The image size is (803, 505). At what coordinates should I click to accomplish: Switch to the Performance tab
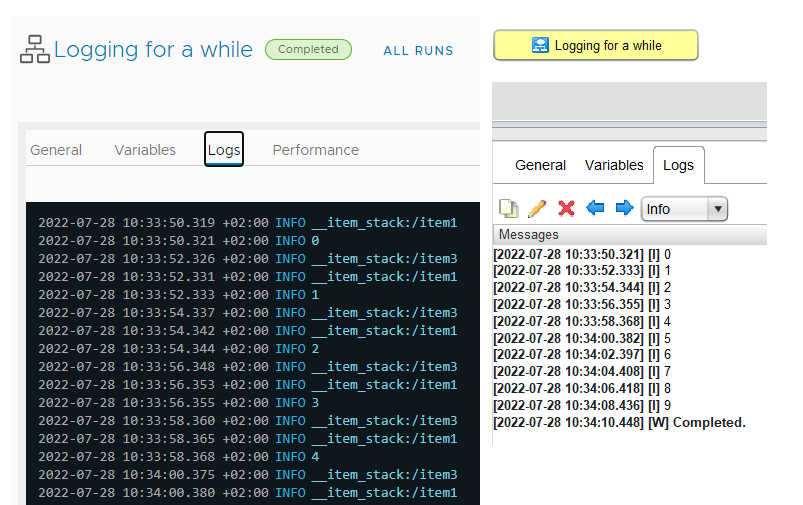click(x=315, y=150)
